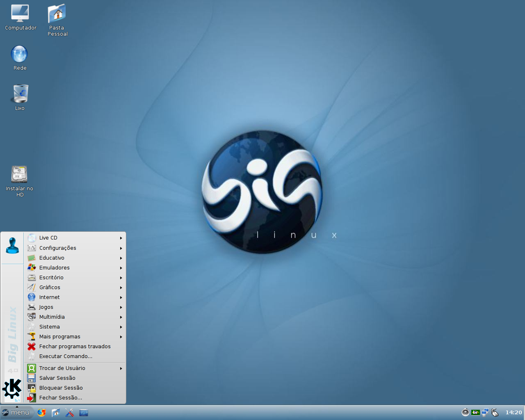Screen dimensions: 525x420
Task: Expand the Configurações submenu
Action: click(75, 248)
